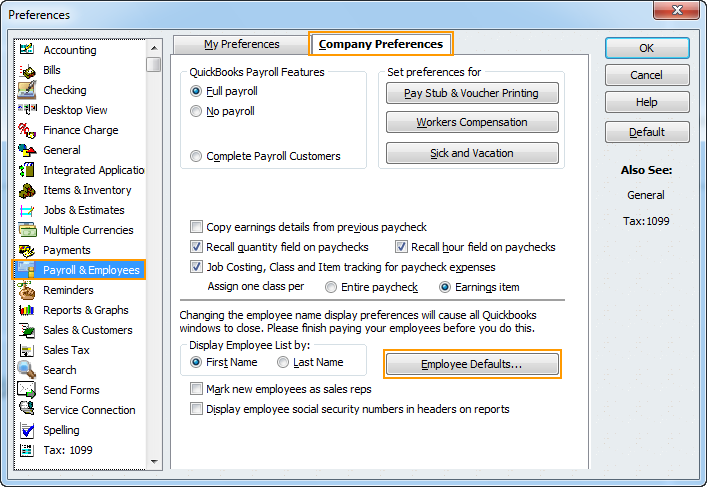Screen dimensions: 707x487
Task: Open Sick and Vacation preferences
Action: click(x=472, y=153)
